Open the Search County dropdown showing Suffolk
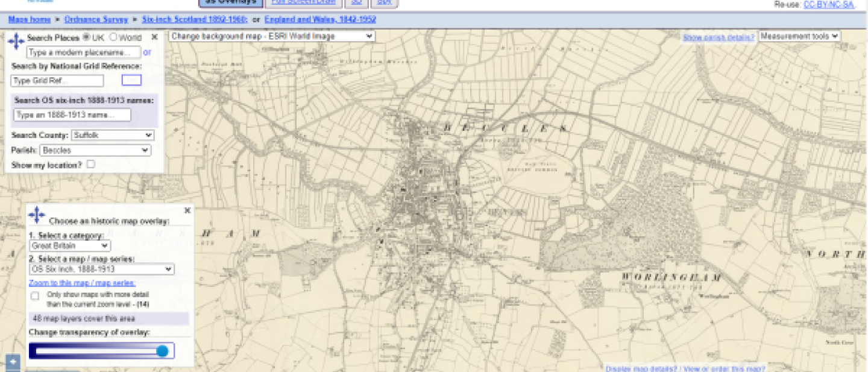This screenshot has height=372, width=868. 112,135
